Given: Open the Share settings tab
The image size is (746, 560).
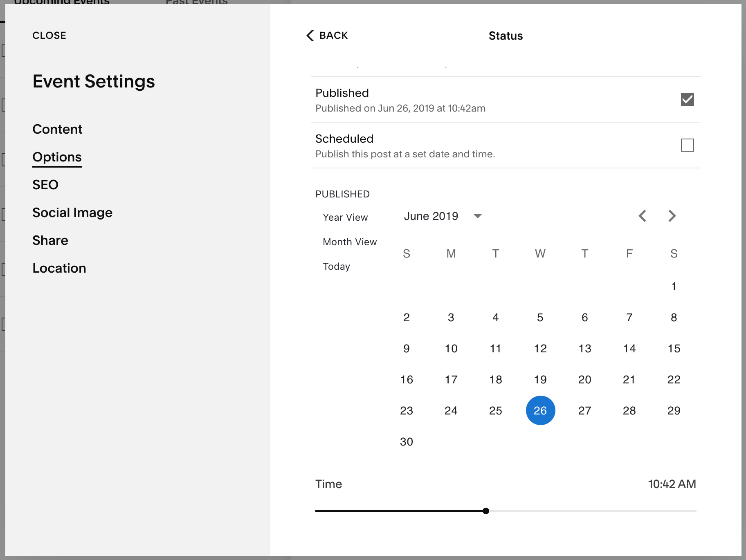Looking at the screenshot, I should [50, 240].
